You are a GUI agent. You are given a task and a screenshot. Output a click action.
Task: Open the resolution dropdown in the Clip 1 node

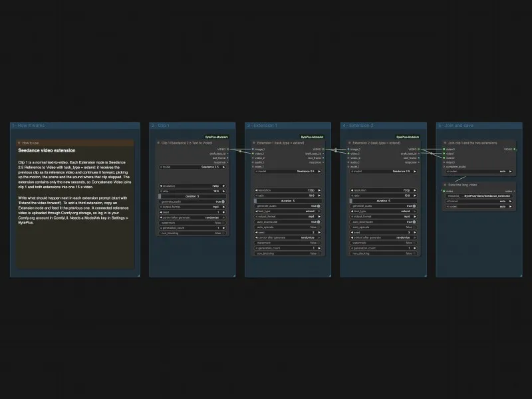192,186
